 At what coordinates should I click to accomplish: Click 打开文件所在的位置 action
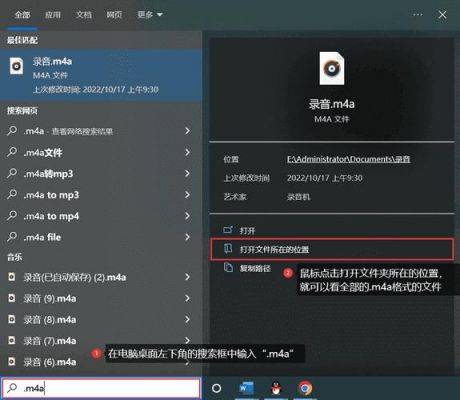tap(332, 249)
